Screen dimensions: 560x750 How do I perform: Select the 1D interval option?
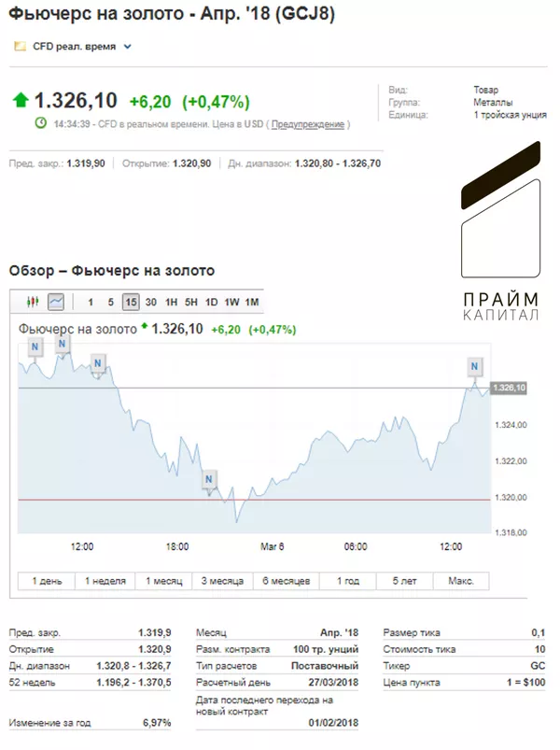click(211, 302)
